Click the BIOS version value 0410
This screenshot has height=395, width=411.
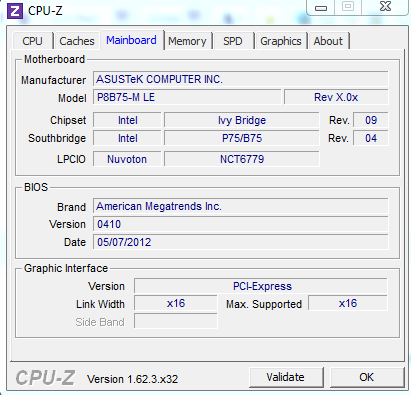tap(240, 224)
